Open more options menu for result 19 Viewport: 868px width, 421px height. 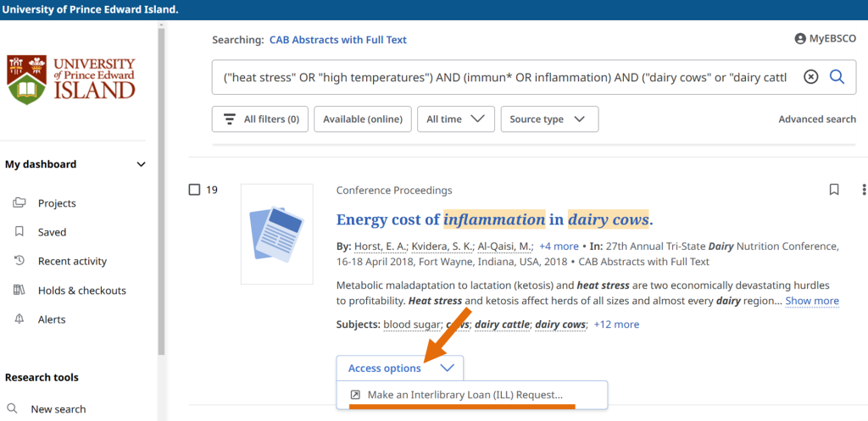pyautogui.click(x=863, y=190)
